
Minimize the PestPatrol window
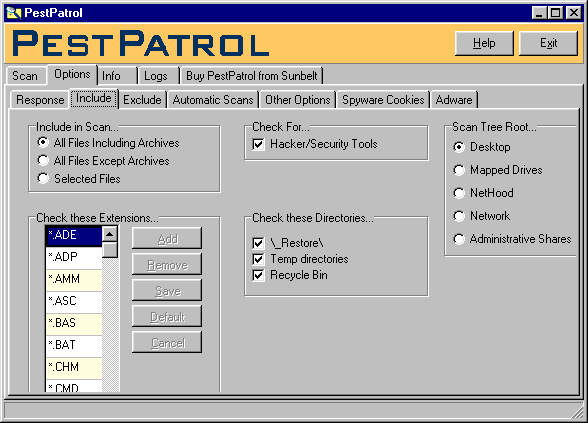539,13
